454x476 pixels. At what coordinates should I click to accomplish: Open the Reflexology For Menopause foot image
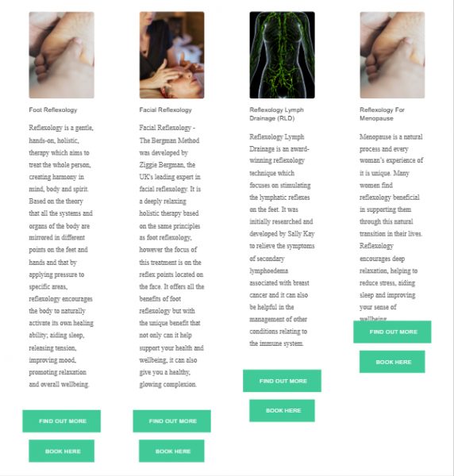pyautogui.click(x=392, y=55)
